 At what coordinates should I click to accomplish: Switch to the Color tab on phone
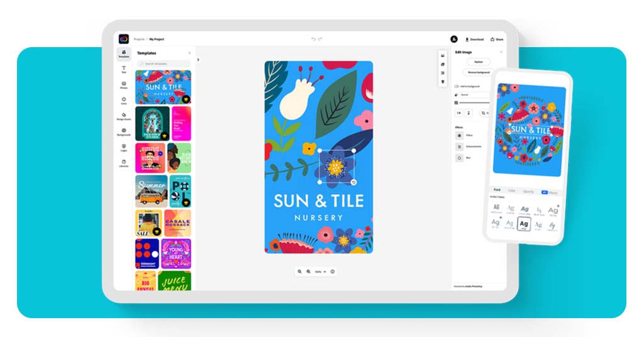512,191
